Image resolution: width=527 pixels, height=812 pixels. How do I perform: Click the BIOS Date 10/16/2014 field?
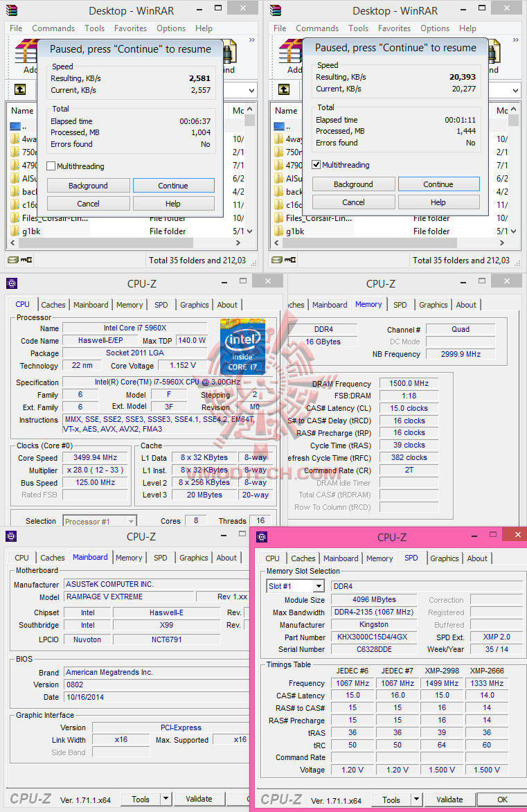155,697
